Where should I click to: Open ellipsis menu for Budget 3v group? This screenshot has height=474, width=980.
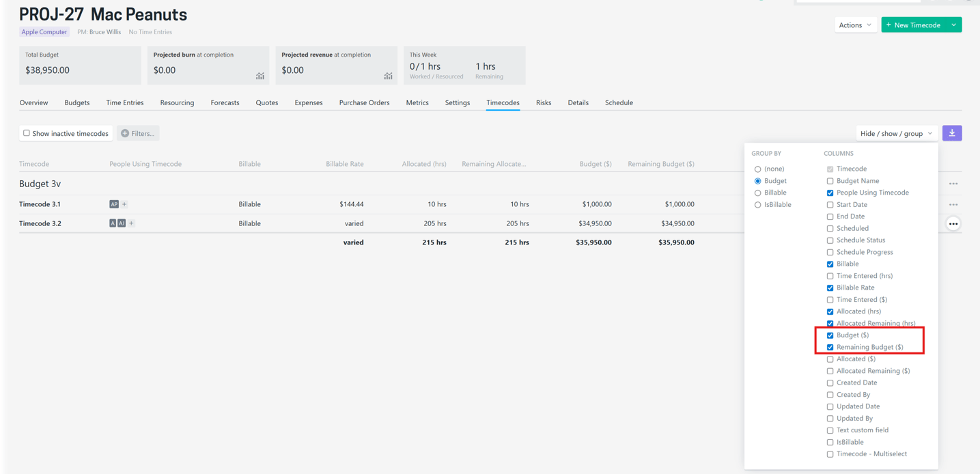[953, 184]
